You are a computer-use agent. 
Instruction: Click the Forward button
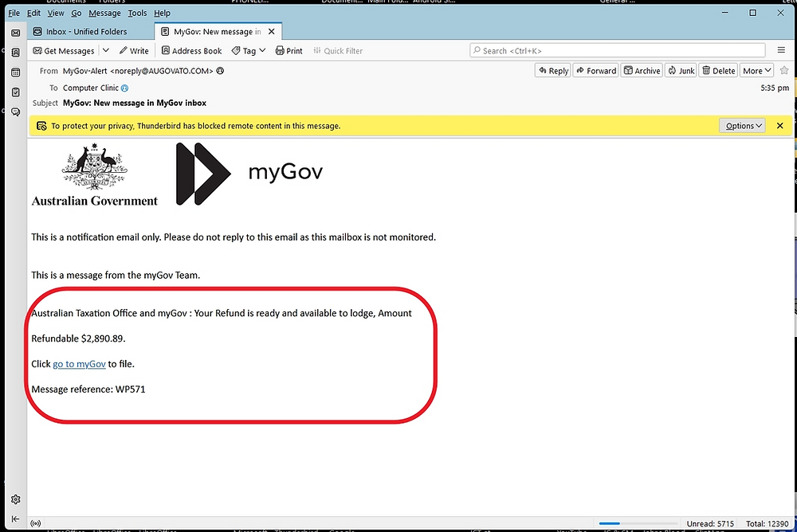(595, 71)
